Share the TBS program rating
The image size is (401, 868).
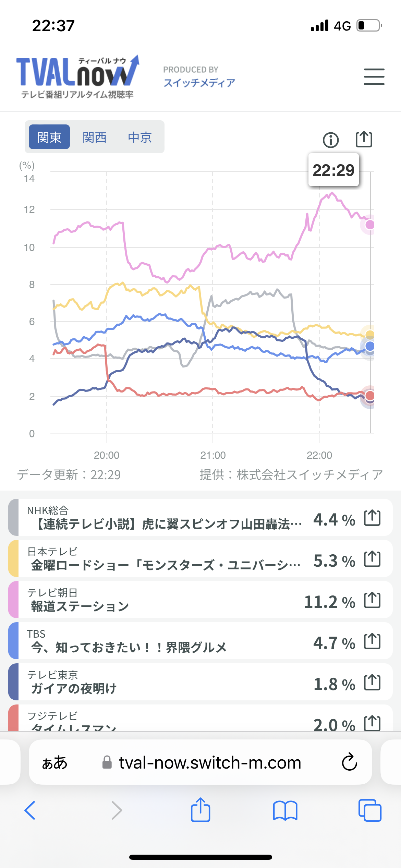(x=372, y=641)
